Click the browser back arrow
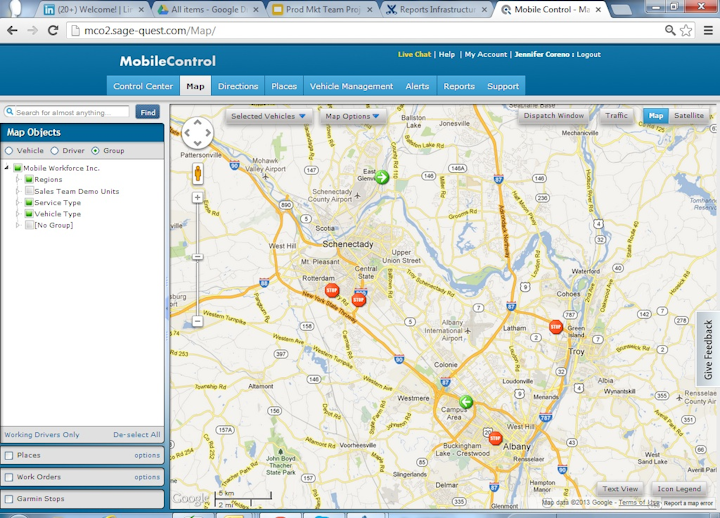720x518 pixels. click(12, 30)
